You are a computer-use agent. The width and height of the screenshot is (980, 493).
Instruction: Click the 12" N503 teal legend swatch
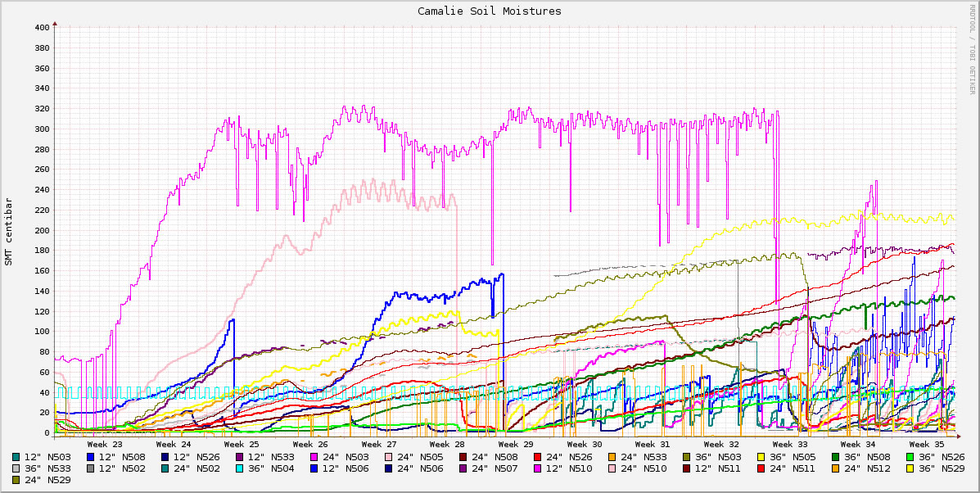click(x=16, y=456)
